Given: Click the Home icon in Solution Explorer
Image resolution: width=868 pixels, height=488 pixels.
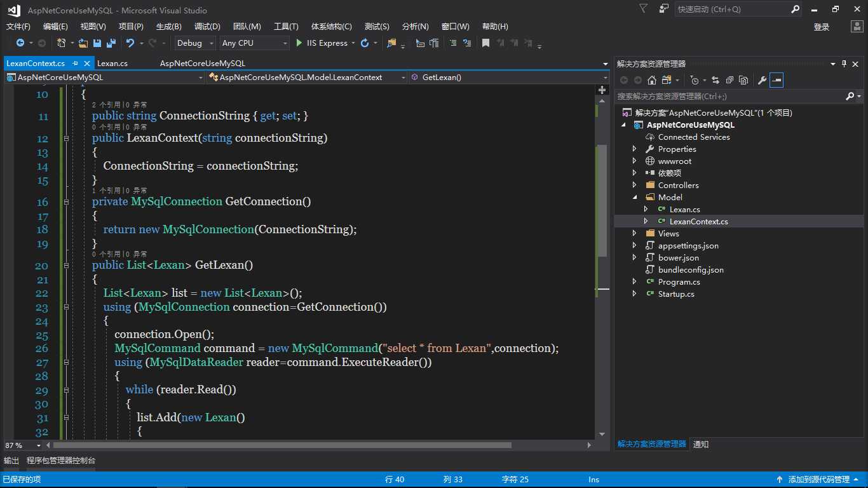Looking at the screenshot, I should 652,80.
